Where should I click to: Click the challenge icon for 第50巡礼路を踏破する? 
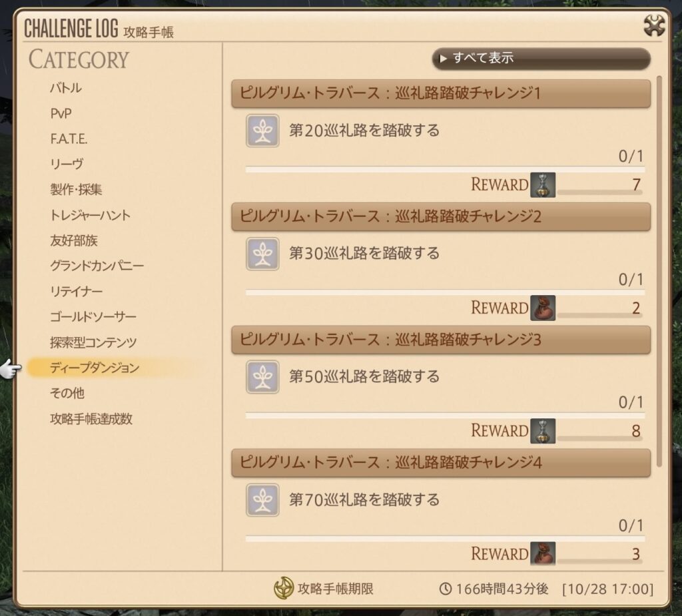[262, 377]
